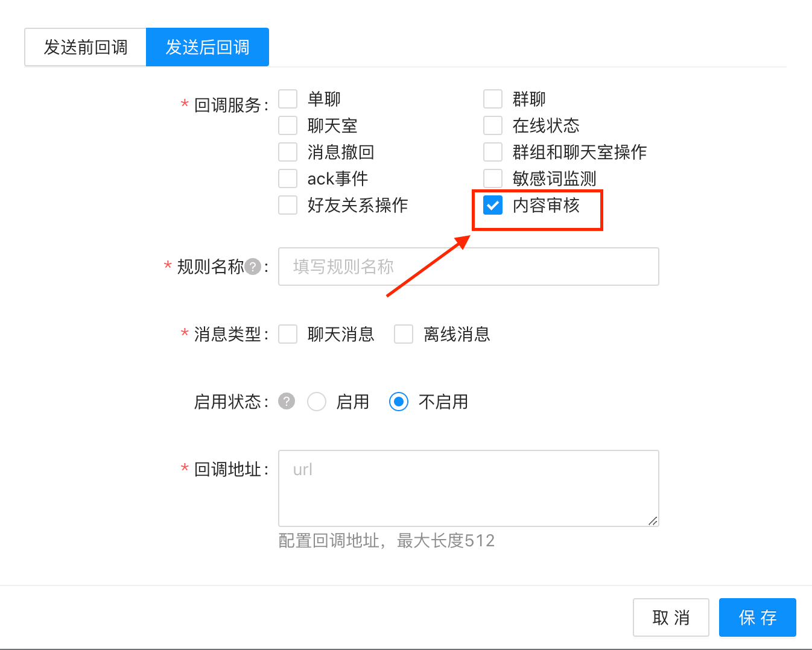Check the 单聊 checkbox
Screen dimensions: 812x650
click(x=288, y=99)
